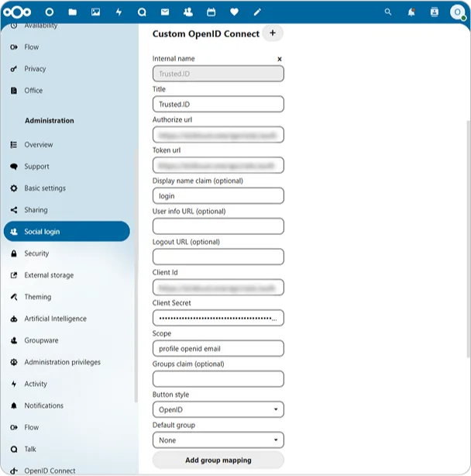471x476 pixels.
Task: Click the Scope input field
Action: [218, 349]
